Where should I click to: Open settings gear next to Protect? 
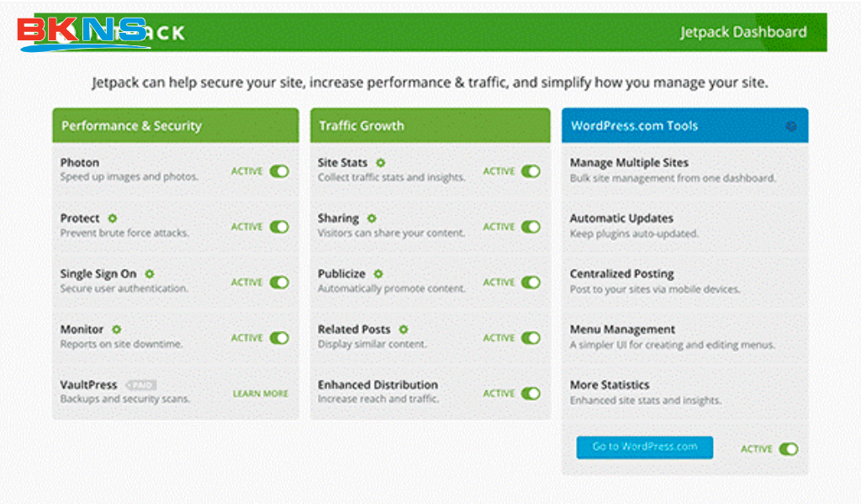113,218
